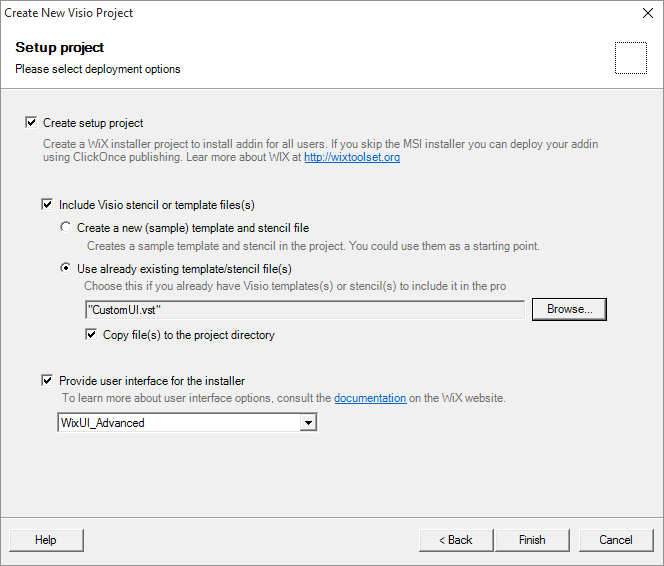The height and width of the screenshot is (566, 664).
Task: Cancel the project wizard
Action: pyautogui.click(x=616, y=540)
